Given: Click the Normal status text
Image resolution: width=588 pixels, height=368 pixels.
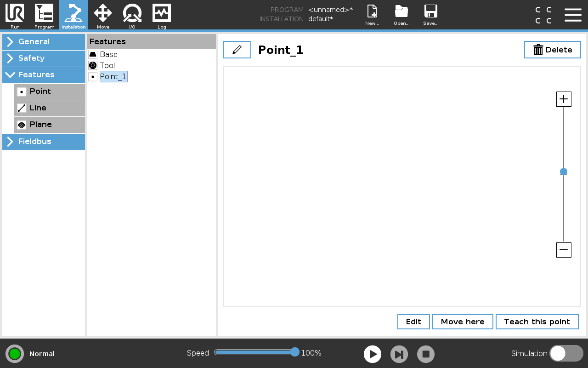Looking at the screenshot, I should 42,354.
